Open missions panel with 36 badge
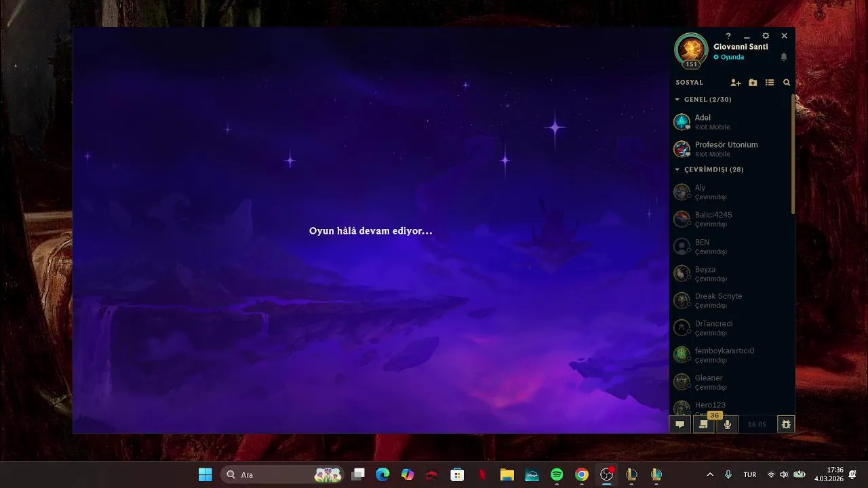The image size is (868, 488). [x=703, y=424]
